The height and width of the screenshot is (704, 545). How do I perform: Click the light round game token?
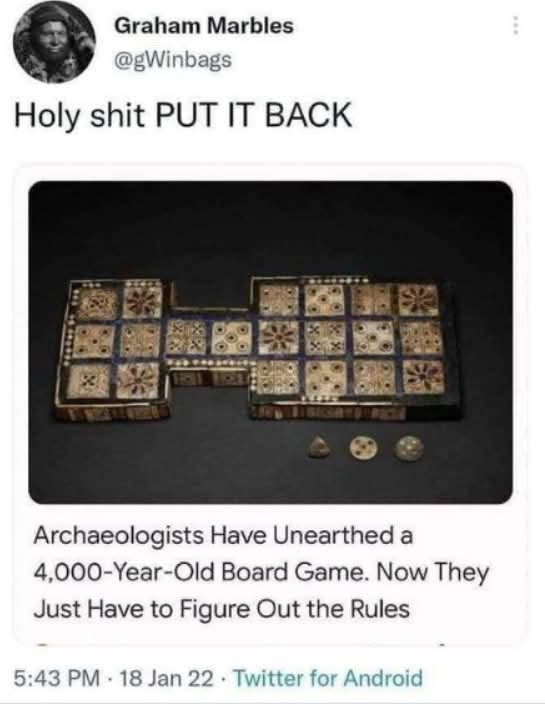[x=362, y=448]
